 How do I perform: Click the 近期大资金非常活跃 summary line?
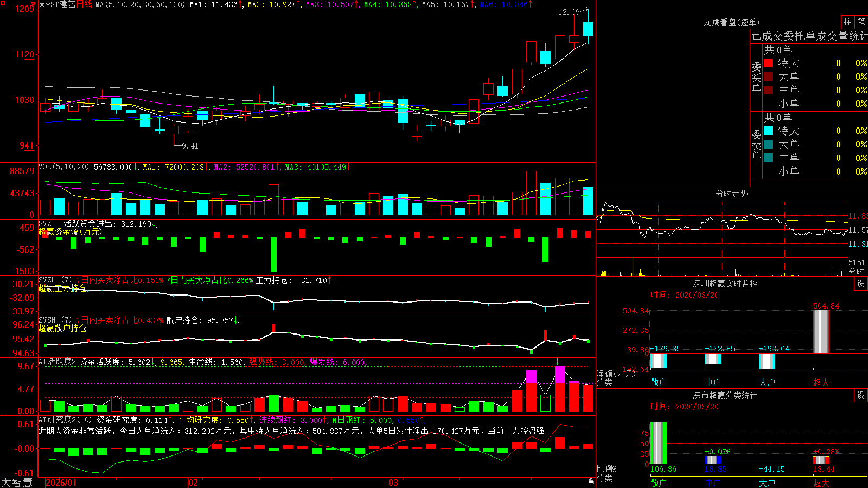pyautogui.click(x=291, y=431)
